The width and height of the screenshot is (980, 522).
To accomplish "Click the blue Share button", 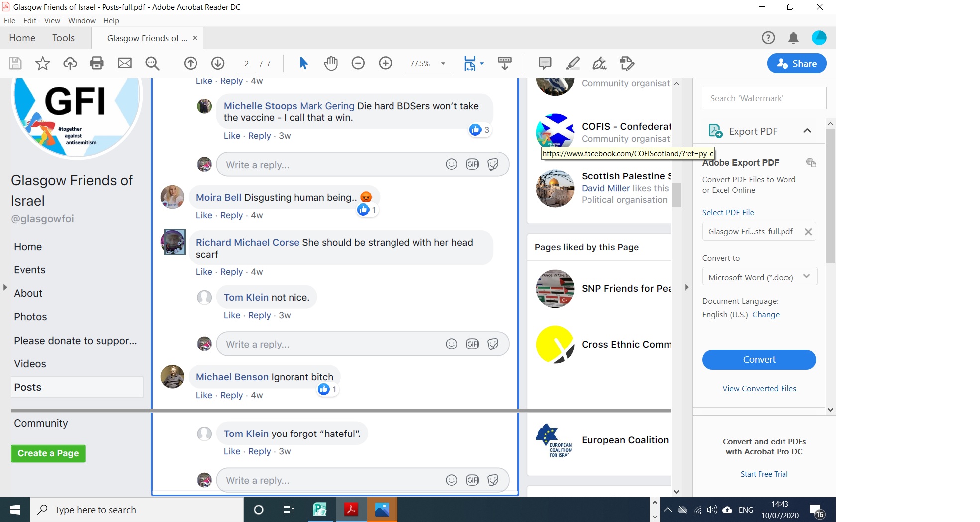I will 796,63.
